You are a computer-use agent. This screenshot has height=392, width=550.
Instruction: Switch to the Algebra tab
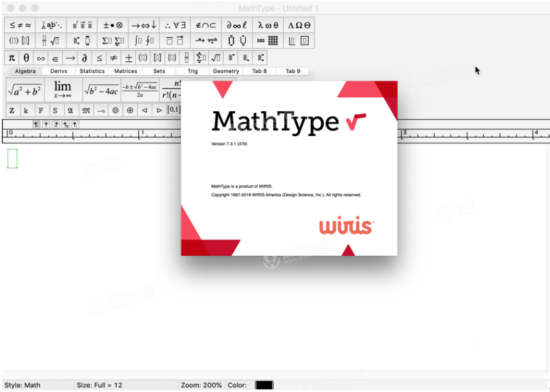click(x=25, y=71)
